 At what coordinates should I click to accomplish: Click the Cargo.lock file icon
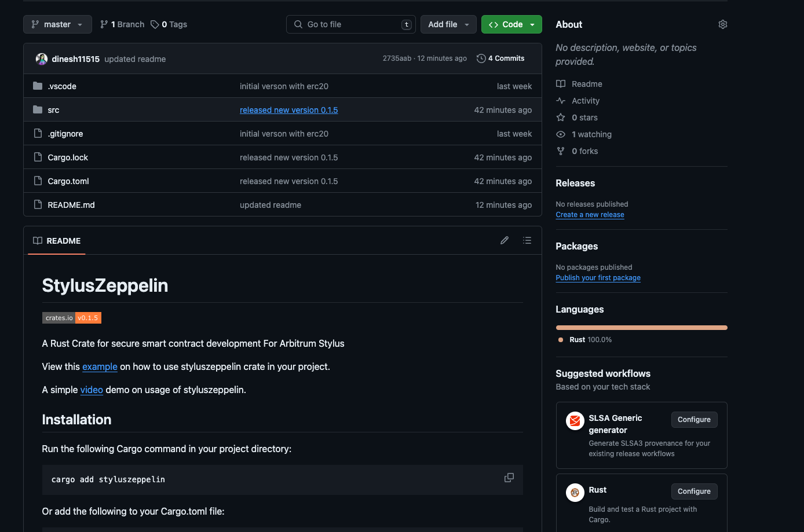[38, 157]
